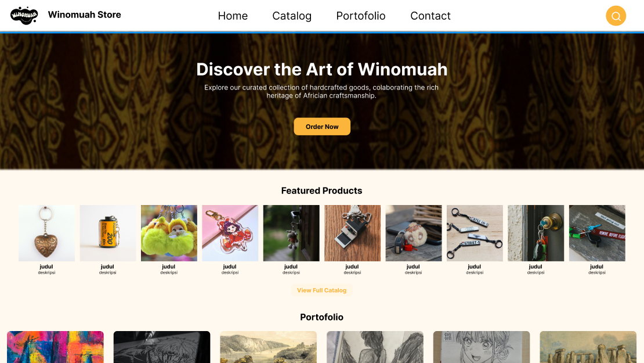Screen dimensions: 644x363
Task: Open the yellow fluffy doll keychain product
Action: 169,233
